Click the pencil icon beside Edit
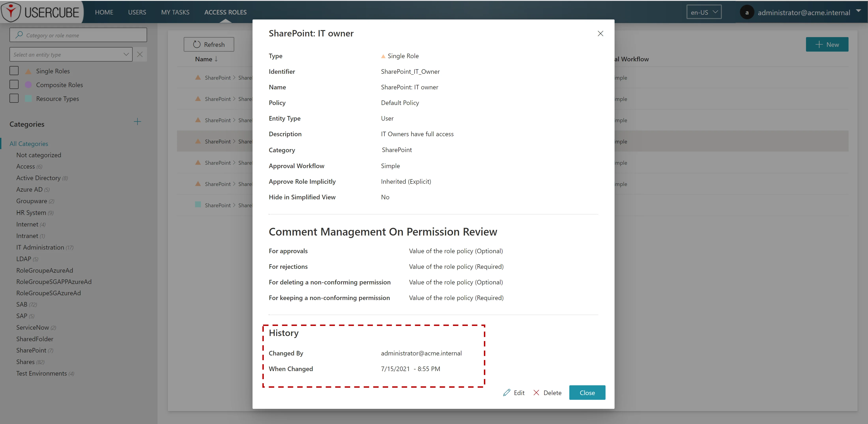 [506, 393]
